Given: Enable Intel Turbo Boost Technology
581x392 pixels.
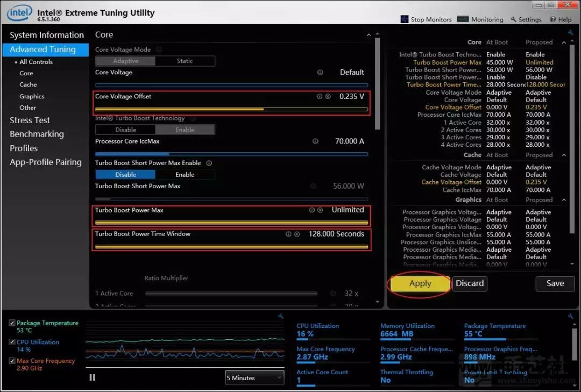Looking at the screenshot, I should tap(185, 130).
